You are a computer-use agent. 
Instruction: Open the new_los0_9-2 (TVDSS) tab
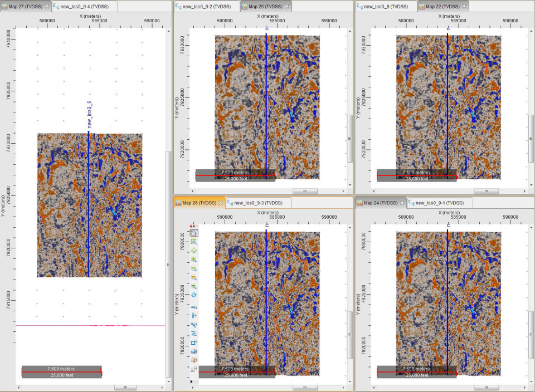click(x=207, y=7)
